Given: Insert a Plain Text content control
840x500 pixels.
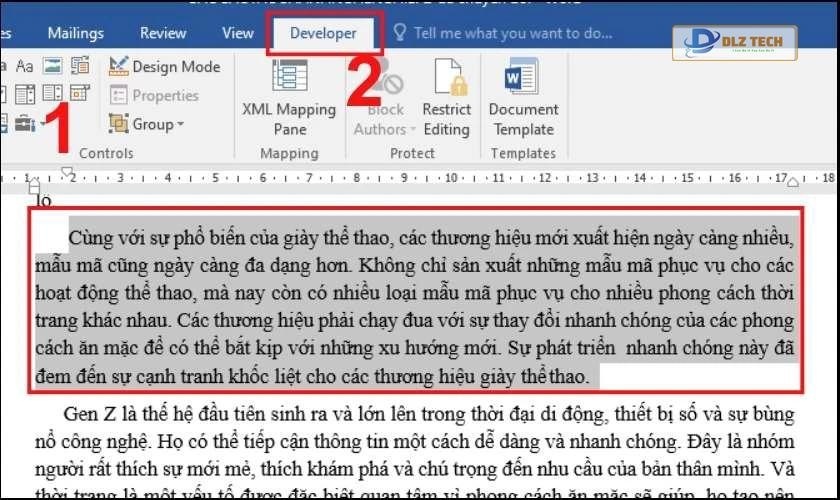Looking at the screenshot, I should point(27,67).
